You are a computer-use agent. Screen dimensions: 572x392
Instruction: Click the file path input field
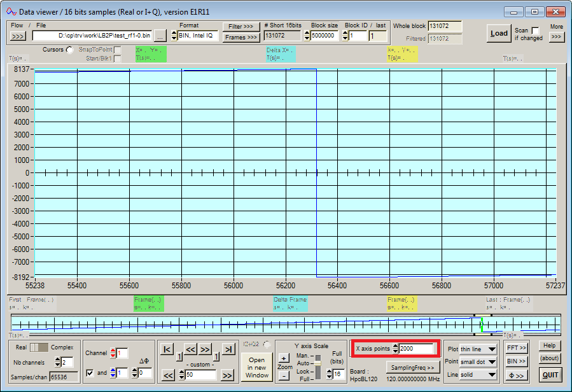click(x=92, y=36)
